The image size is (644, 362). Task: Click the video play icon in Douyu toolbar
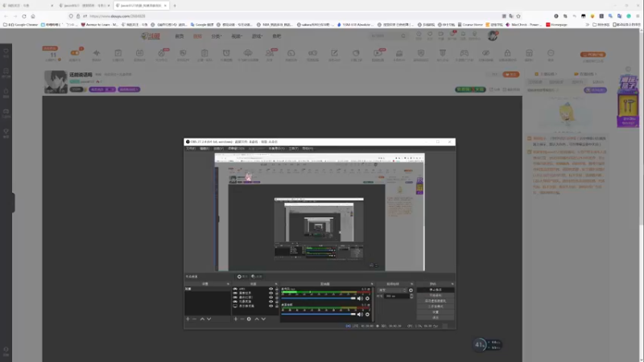[x=378, y=53]
